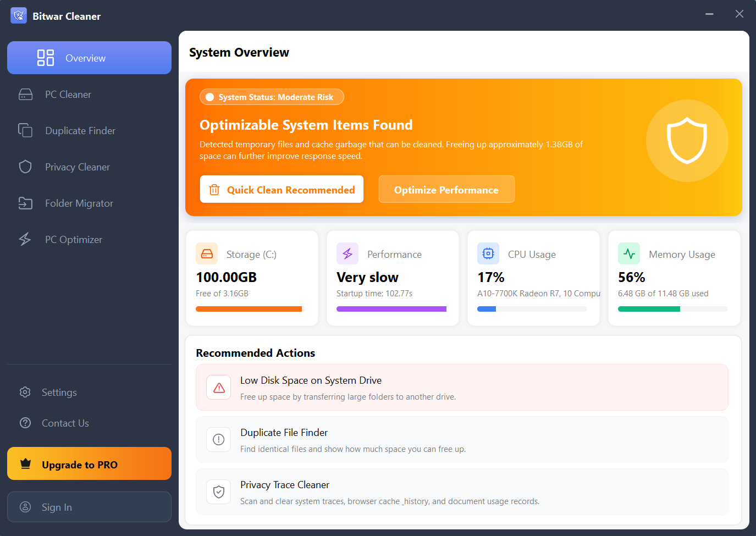This screenshot has height=536, width=756.
Task: Click 6.48 GB of 11.48 GB used text
Action: (x=663, y=294)
